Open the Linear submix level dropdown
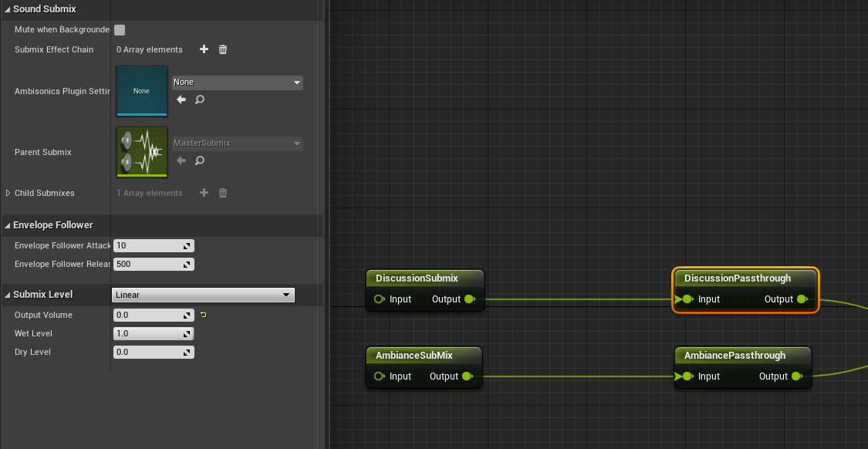Image resolution: width=868 pixels, height=449 pixels. tap(203, 295)
